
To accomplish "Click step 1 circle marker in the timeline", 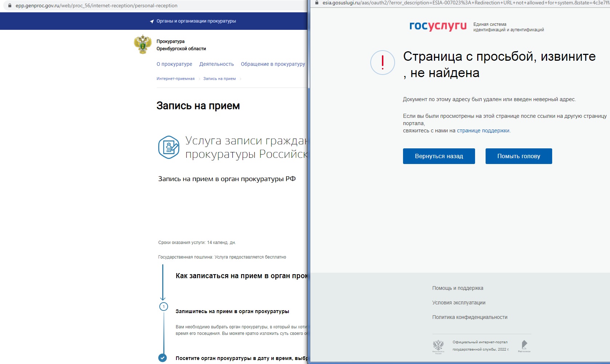I will click(164, 307).
